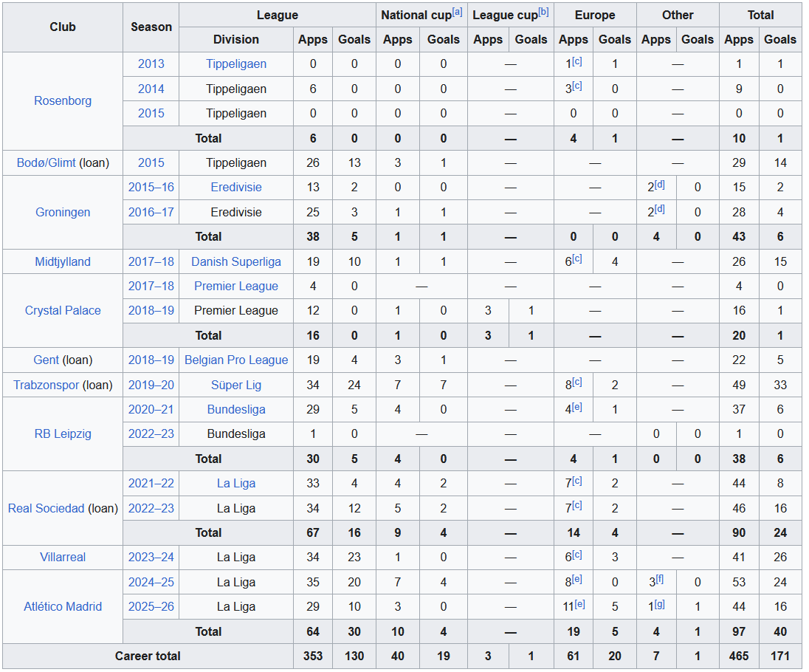The height and width of the screenshot is (672, 809).
Task: Click the 2025–26 season link
Action: [x=151, y=607]
